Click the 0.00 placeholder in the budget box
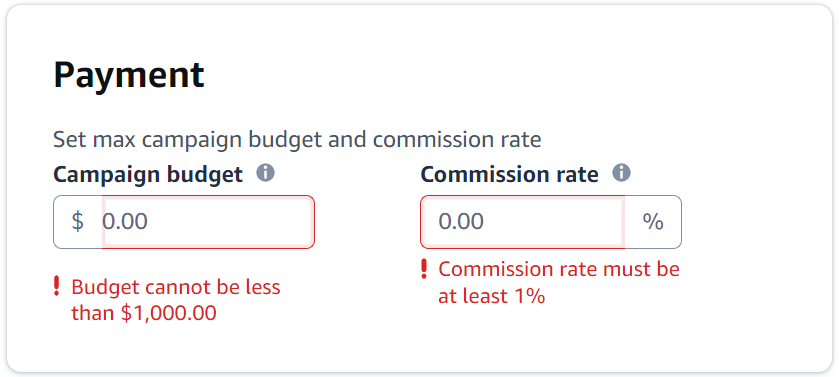This screenshot has height=377, width=839. click(125, 221)
